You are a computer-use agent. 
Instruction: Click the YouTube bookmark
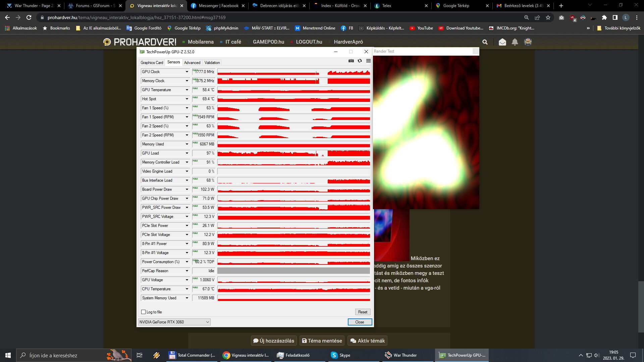[x=421, y=28]
